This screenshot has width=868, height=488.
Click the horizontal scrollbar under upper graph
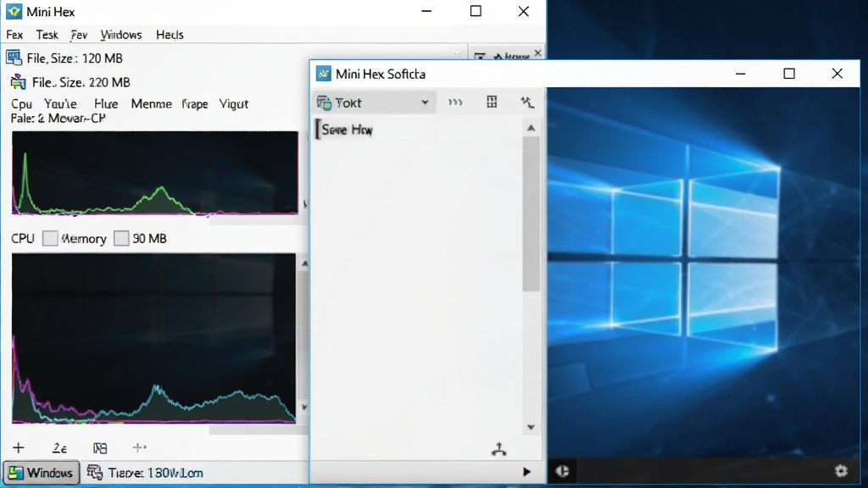[x=258, y=219]
